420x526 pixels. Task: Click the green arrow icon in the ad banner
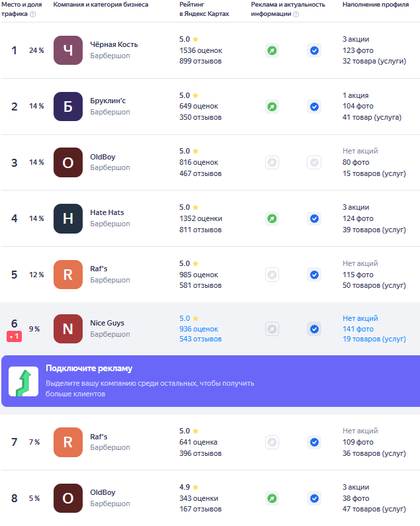click(24, 381)
